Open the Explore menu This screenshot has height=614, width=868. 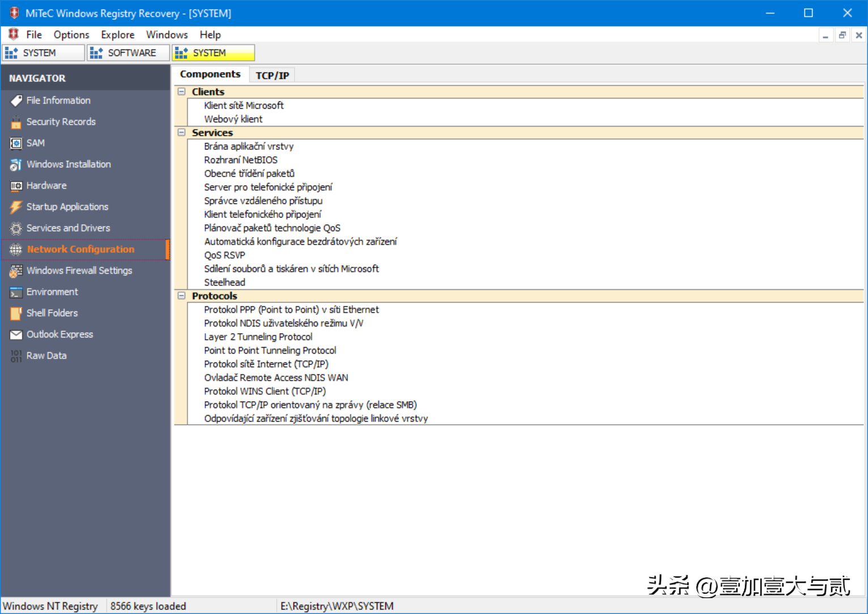[117, 35]
